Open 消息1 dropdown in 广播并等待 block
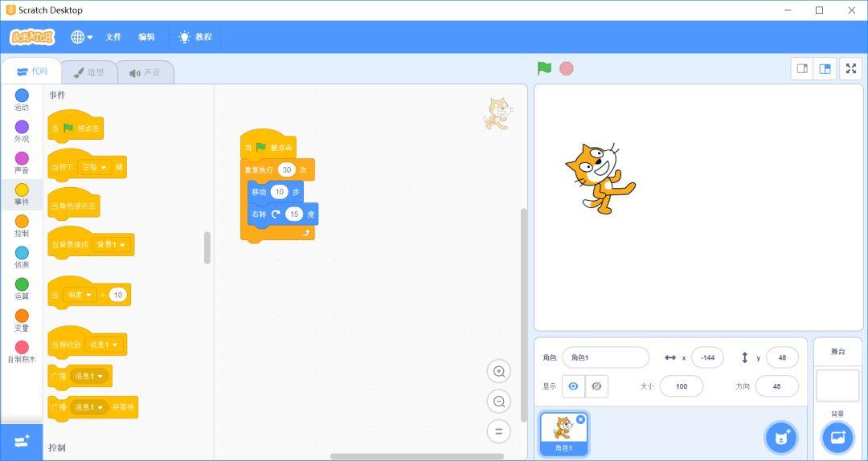 [x=88, y=407]
